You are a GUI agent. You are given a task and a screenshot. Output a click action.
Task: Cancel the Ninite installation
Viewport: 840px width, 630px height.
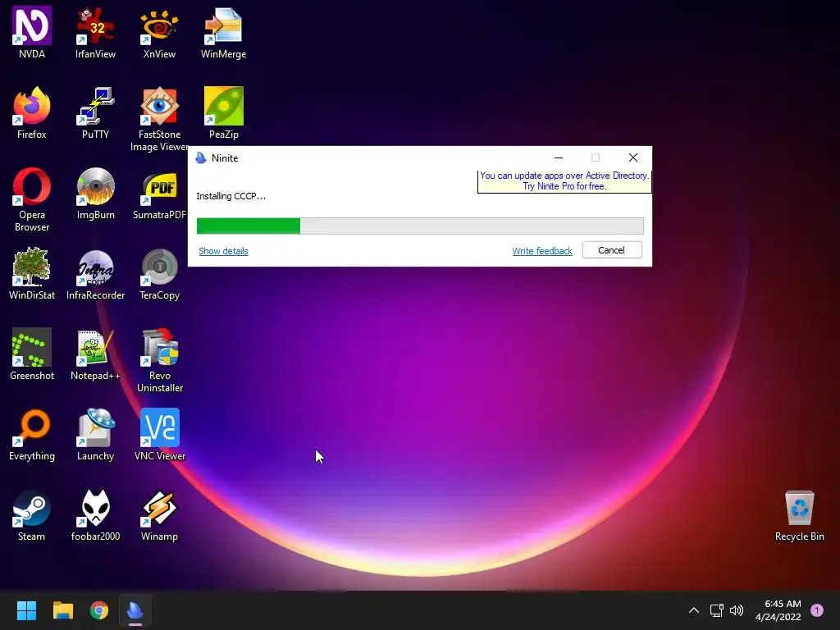(x=612, y=250)
